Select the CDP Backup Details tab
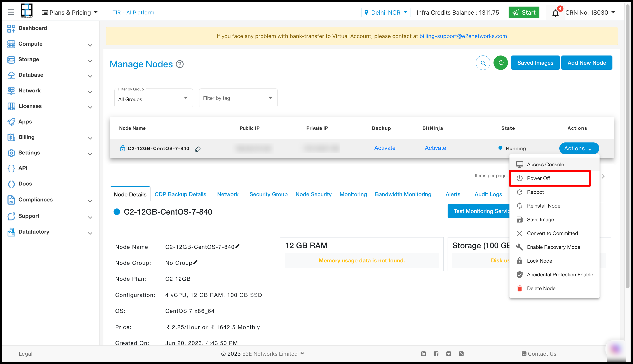The width and height of the screenshot is (633, 364). point(180,194)
